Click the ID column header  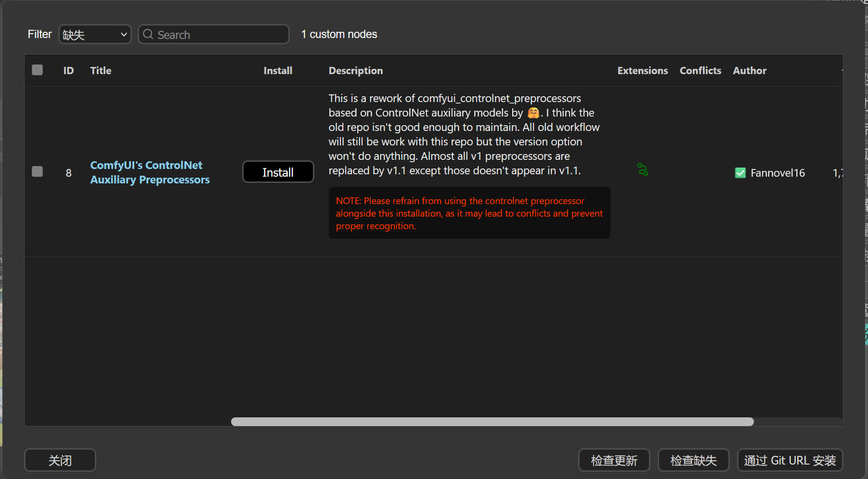[68, 71]
